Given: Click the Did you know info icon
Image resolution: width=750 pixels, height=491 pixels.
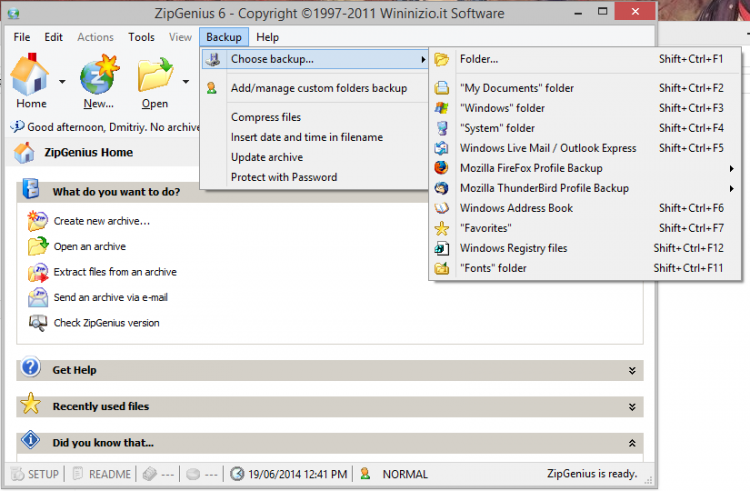Looking at the screenshot, I should [31, 440].
